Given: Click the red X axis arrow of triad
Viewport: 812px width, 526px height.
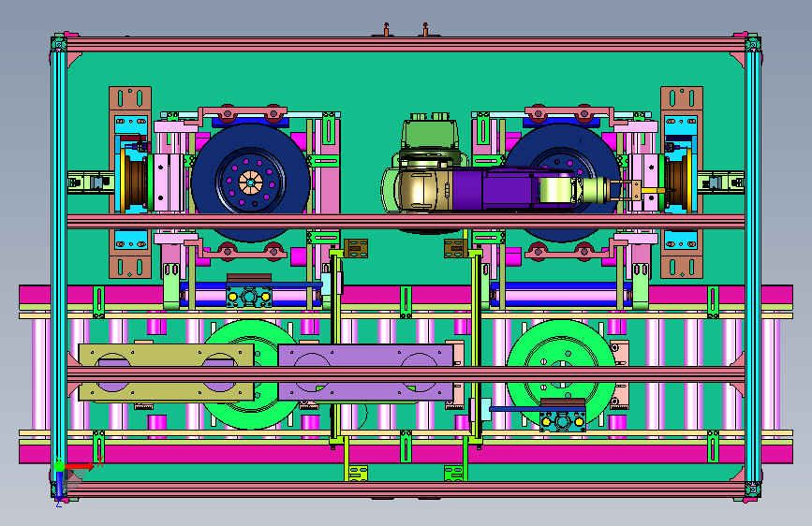Looking at the screenshot, I should [x=81, y=466].
